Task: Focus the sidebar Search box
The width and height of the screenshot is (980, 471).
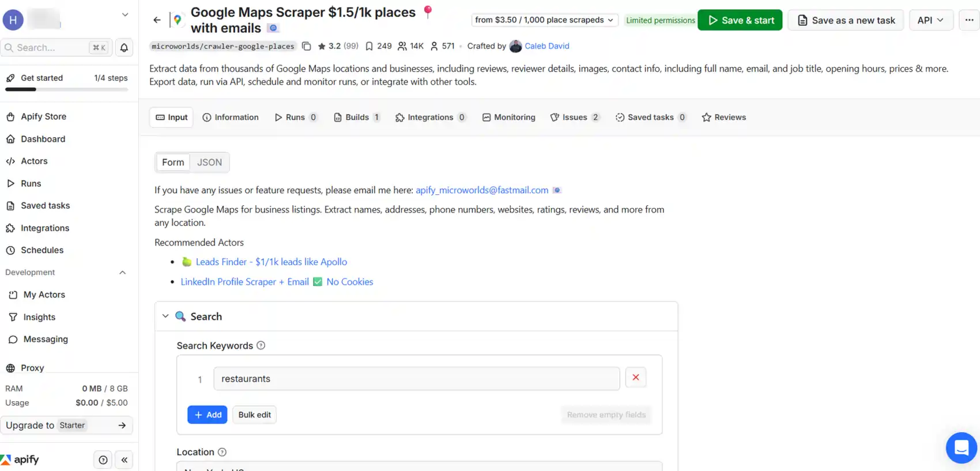Action: [56, 48]
